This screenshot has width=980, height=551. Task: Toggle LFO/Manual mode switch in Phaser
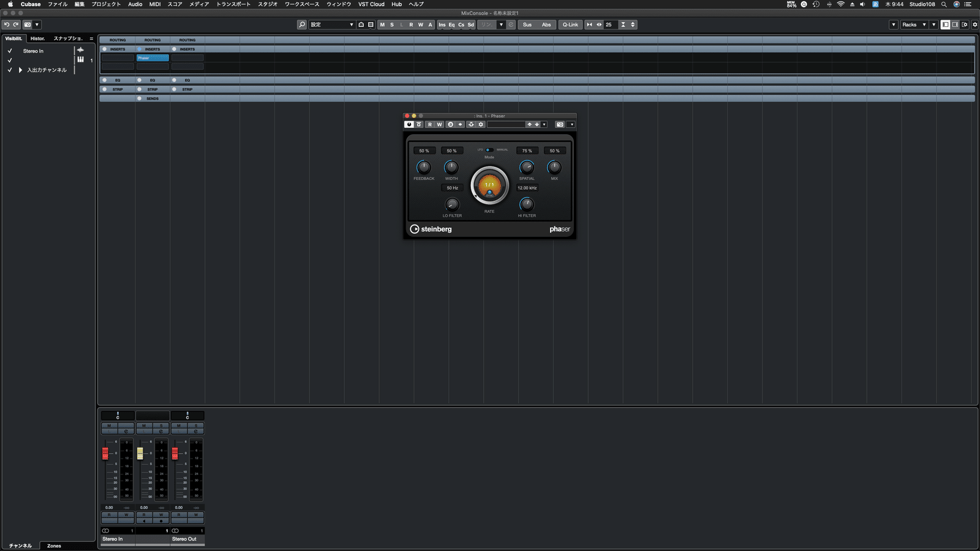[489, 150]
